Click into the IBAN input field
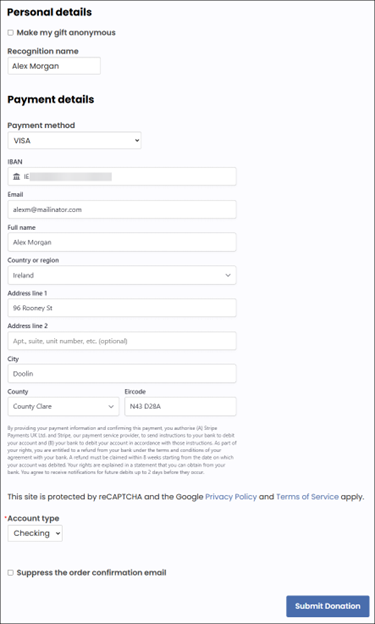Image resolution: width=375 pixels, height=624 pixels. click(122, 177)
